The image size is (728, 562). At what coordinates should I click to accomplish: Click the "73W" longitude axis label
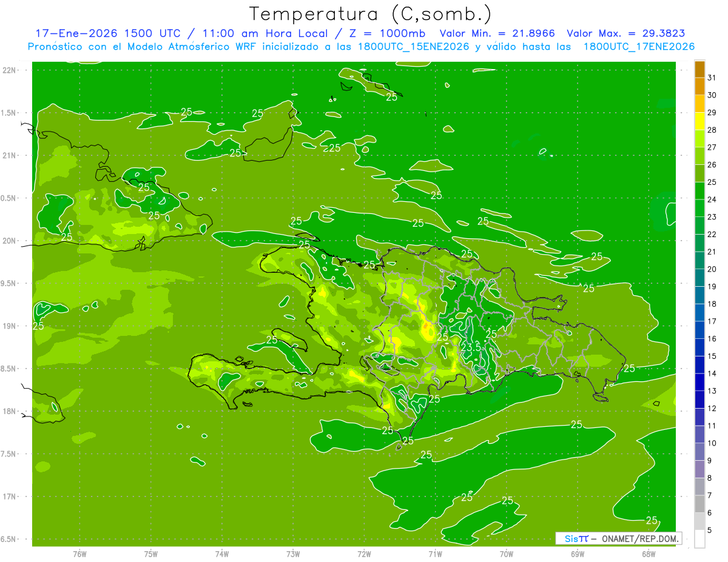(x=293, y=554)
